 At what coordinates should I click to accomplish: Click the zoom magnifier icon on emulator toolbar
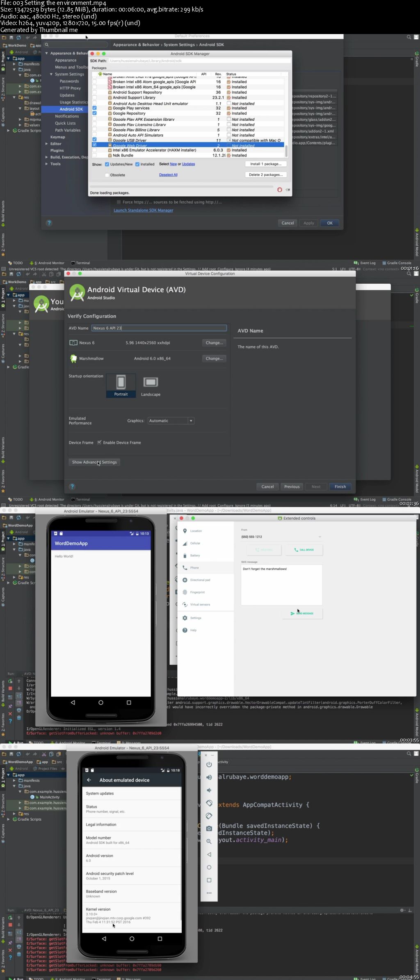tap(209, 841)
